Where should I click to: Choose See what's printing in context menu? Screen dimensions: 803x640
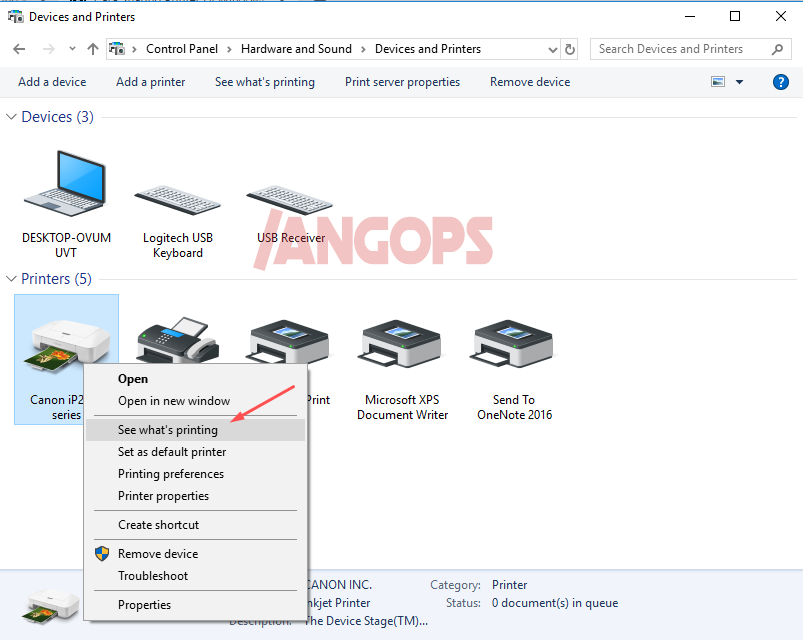pos(196,430)
